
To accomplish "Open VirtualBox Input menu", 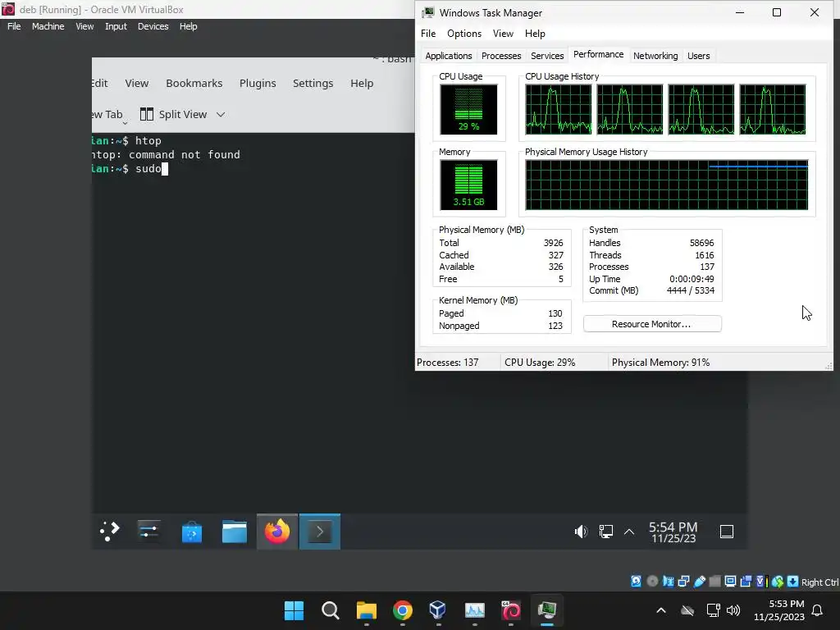I will tap(116, 26).
